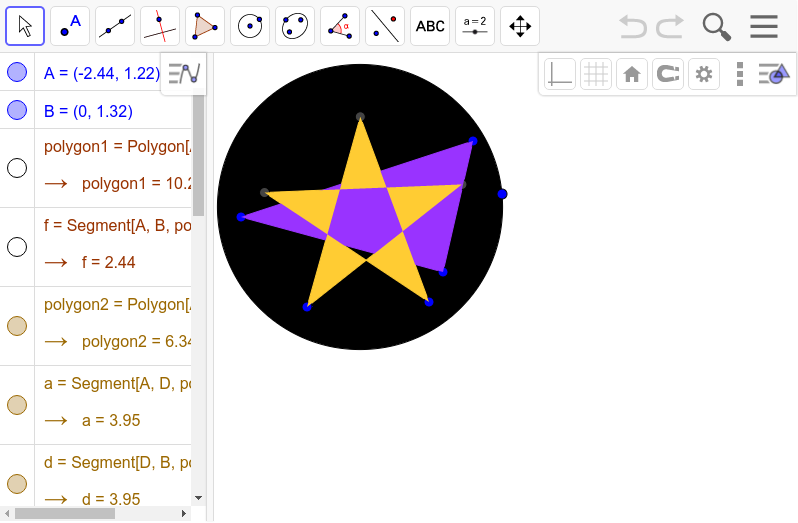The height and width of the screenshot is (523, 798).
Task: Select d = Segment[D, B definition
Action: tap(118, 462)
